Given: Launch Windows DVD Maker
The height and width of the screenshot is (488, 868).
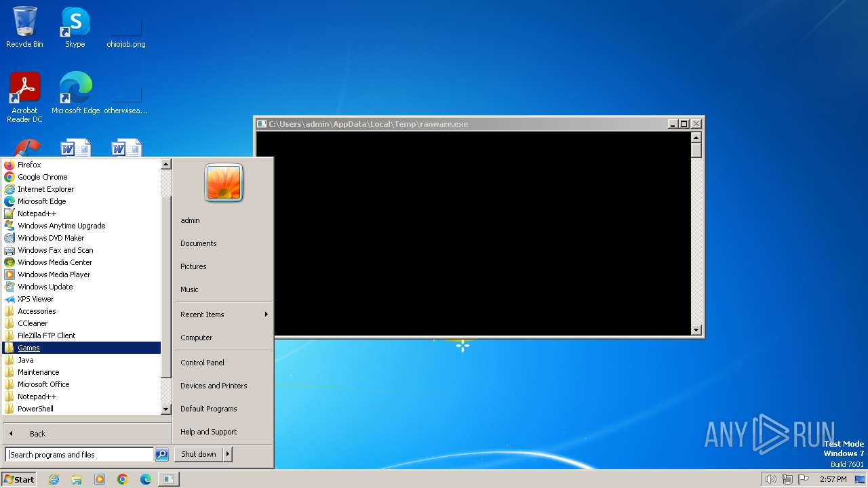Looking at the screenshot, I should point(81,238).
